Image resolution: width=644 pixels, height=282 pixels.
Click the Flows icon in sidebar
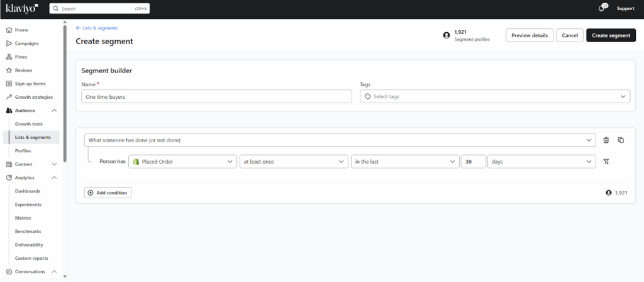coord(9,57)
